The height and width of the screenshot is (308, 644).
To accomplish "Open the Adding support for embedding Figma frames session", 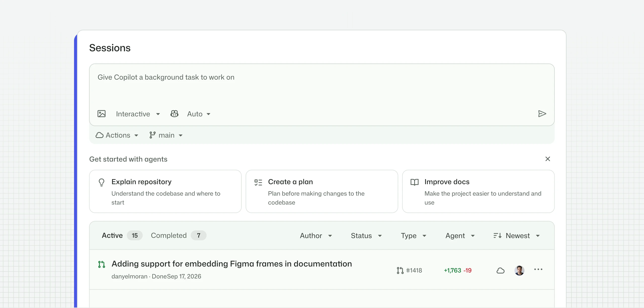I will (232, 264).
